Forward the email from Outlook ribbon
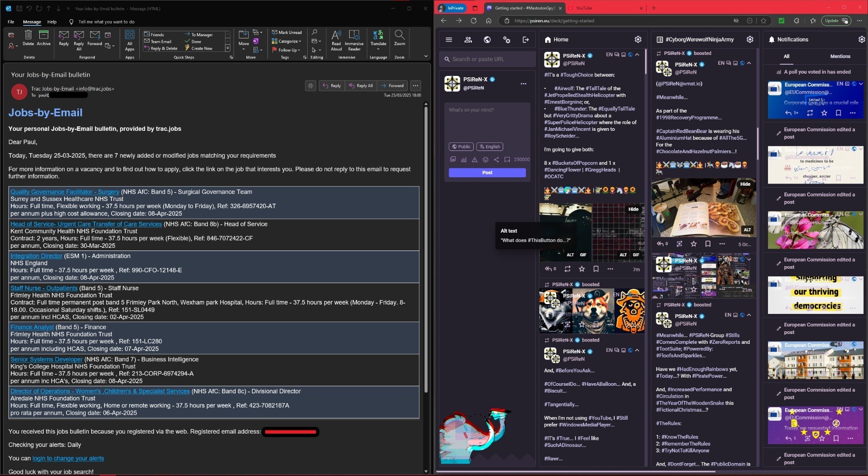Viewport: 868px width, 476px height. pyautogui.click(x=95, y=38)
